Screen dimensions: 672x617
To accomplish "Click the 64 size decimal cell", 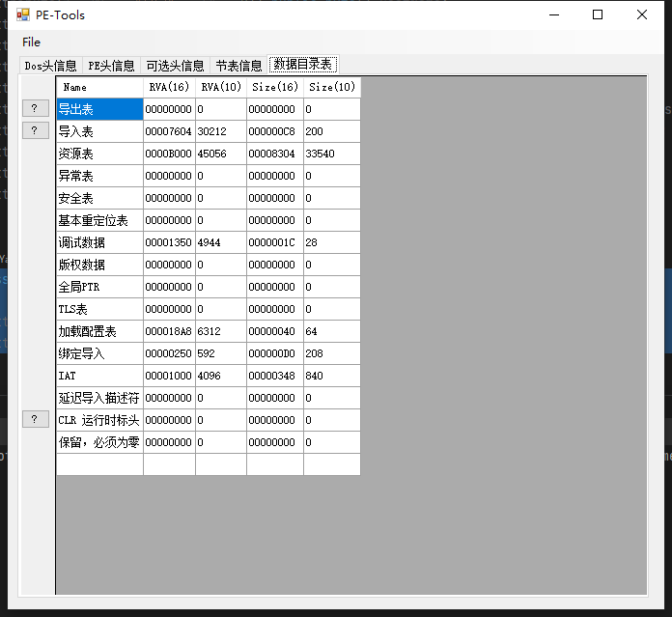I will point(332,331).
